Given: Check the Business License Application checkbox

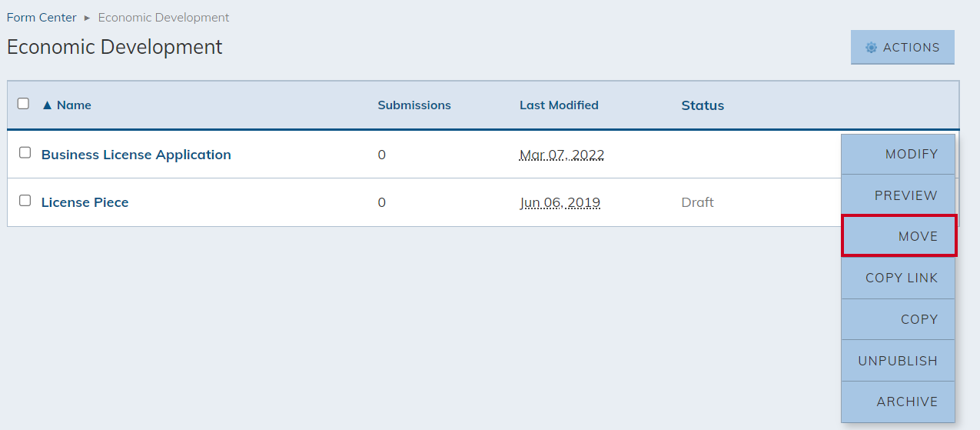Looking at the screenshot, I should tap(25, 152).
